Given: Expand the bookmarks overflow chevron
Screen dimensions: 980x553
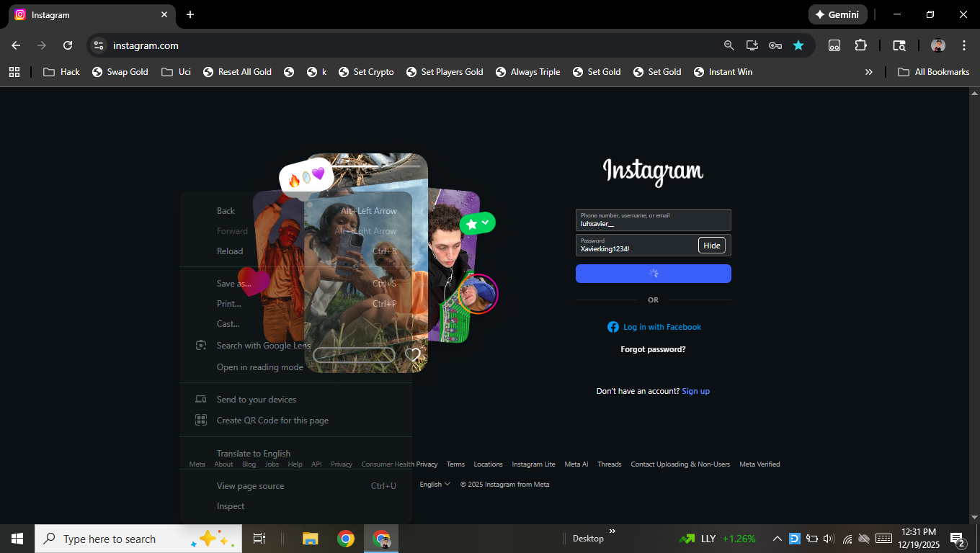Looking at the screenshot, I should [x=868, y=72].
